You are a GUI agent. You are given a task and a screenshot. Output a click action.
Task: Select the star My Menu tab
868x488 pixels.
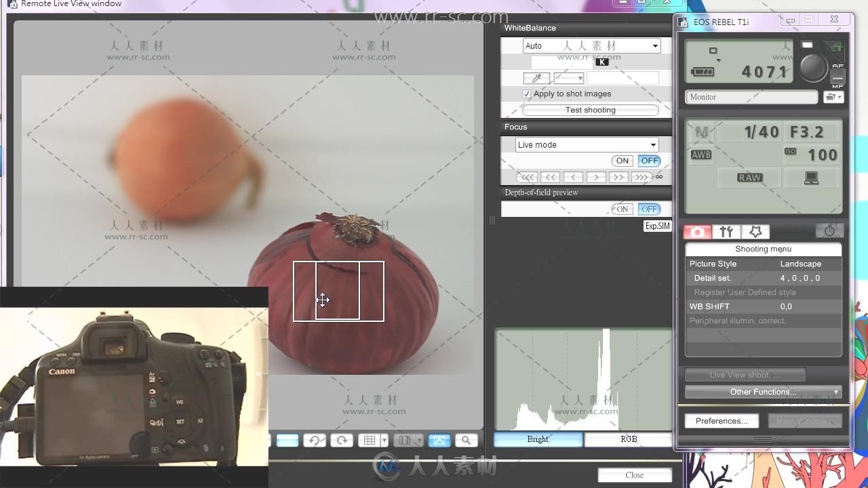[755, 232]
